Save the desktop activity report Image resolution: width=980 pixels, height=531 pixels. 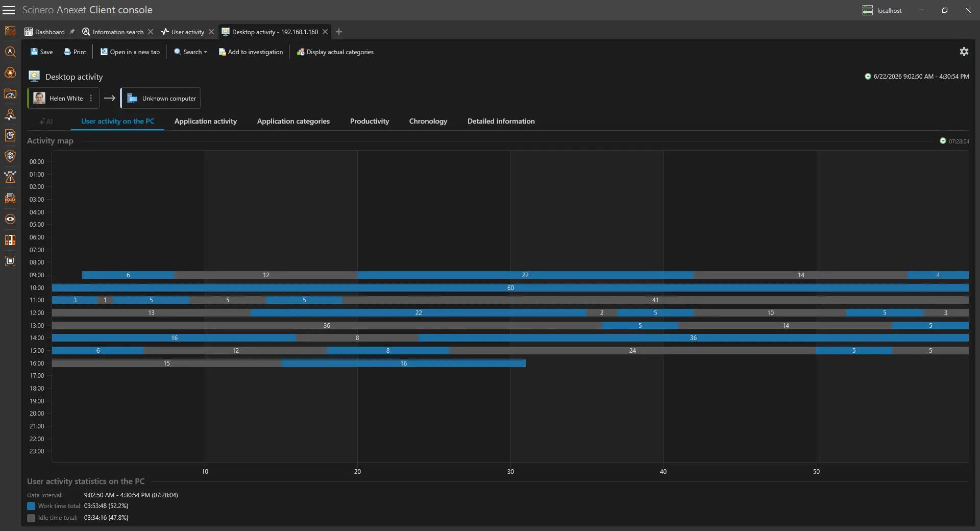41,52
